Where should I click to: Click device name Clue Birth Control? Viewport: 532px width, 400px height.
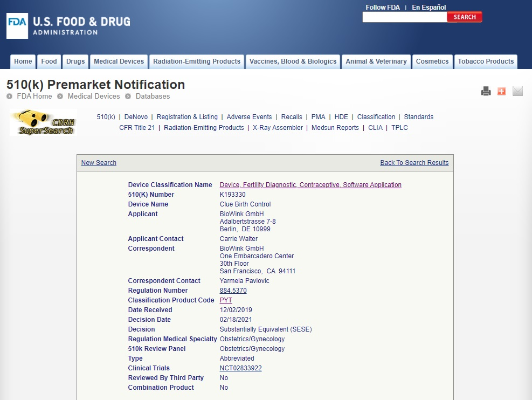(245, 204)
